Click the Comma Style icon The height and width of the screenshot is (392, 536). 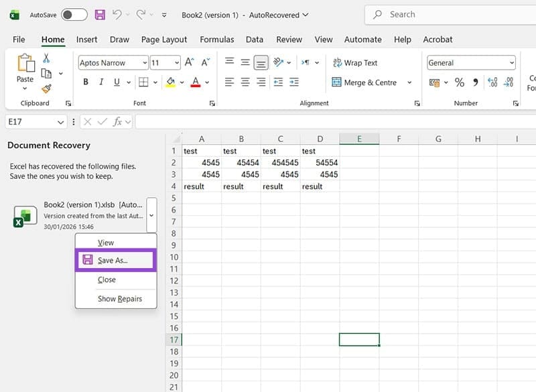pos(476,82)
